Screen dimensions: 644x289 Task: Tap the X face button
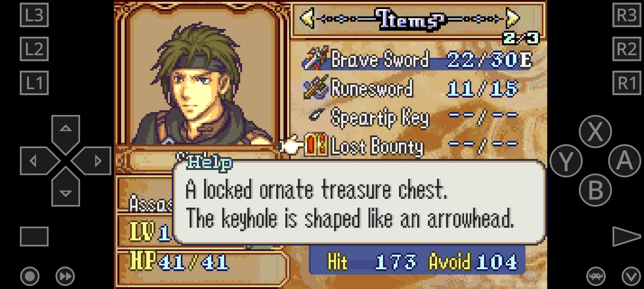click(x=595, y=131)
